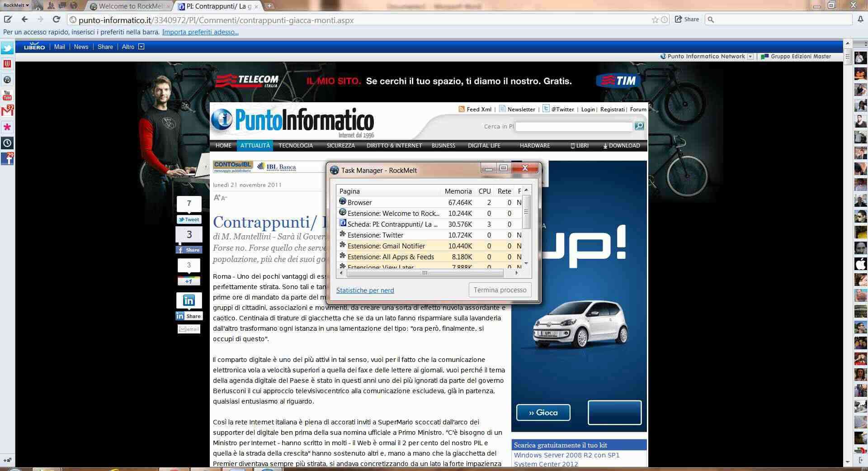
Task: Open the ATTUALITÀ section
Action: click(x=255, y=146)
